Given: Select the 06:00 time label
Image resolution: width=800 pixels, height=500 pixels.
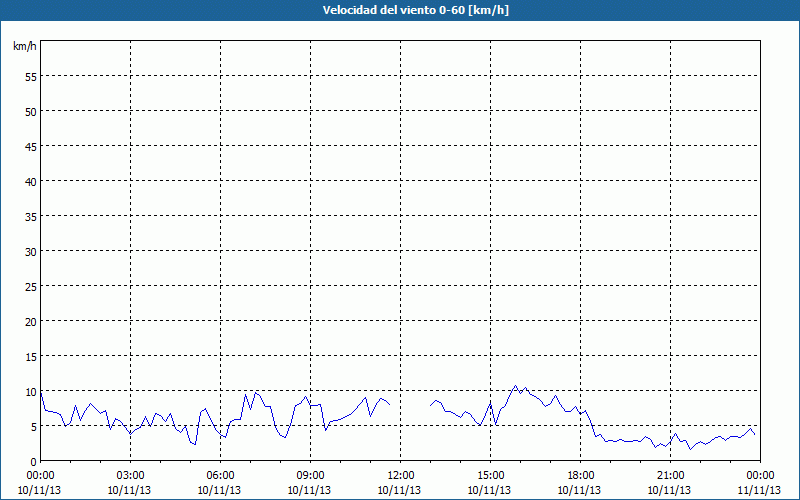Looking at the screenshot, I should [x=220, y=476].
